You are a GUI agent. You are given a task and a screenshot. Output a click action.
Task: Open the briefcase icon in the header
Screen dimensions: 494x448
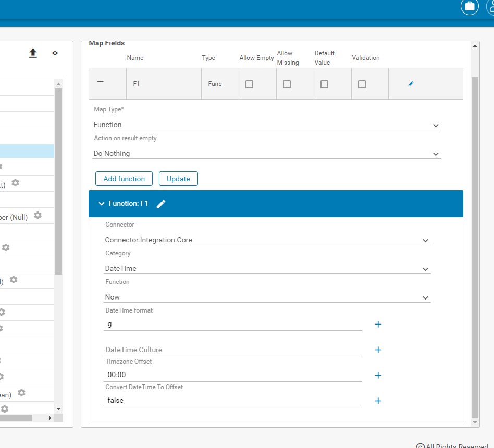click(470, 6)
